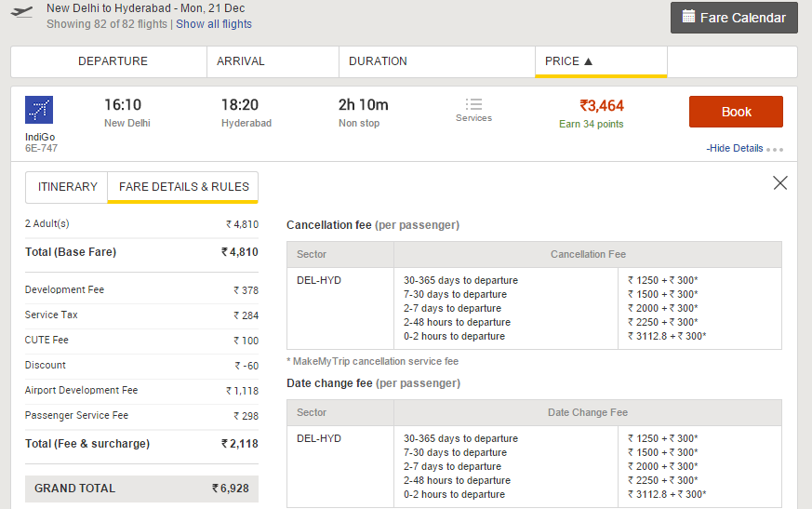Click the Development Fee row
Viewport: 812px width, 509px height.
(142, 289)
